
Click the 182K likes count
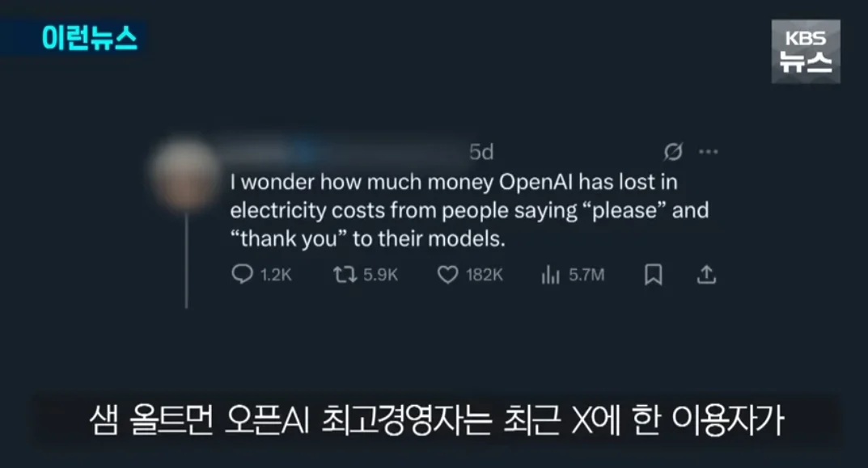pos(485,275)
